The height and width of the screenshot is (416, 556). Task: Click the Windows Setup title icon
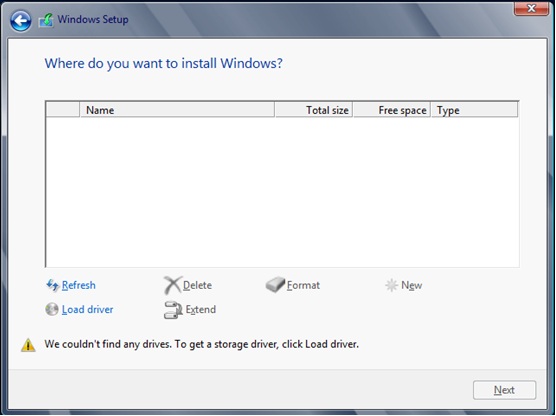[46, 20]
